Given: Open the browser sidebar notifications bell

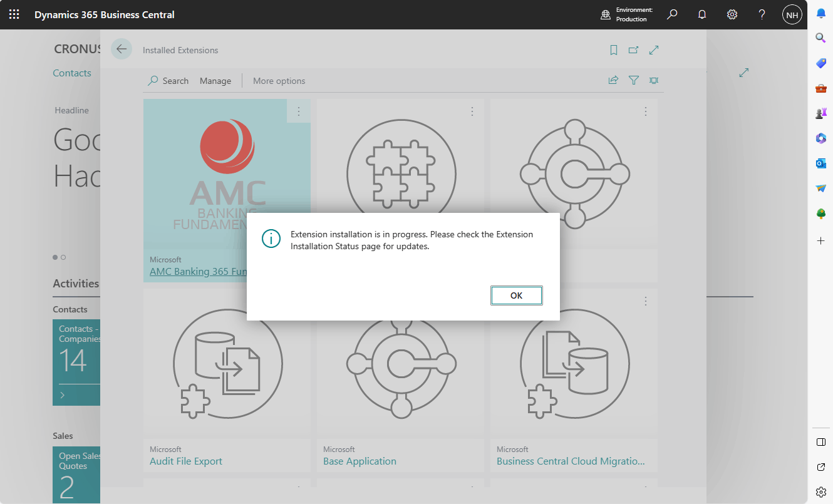Looking at the screenshot, I should click(820, 13).
